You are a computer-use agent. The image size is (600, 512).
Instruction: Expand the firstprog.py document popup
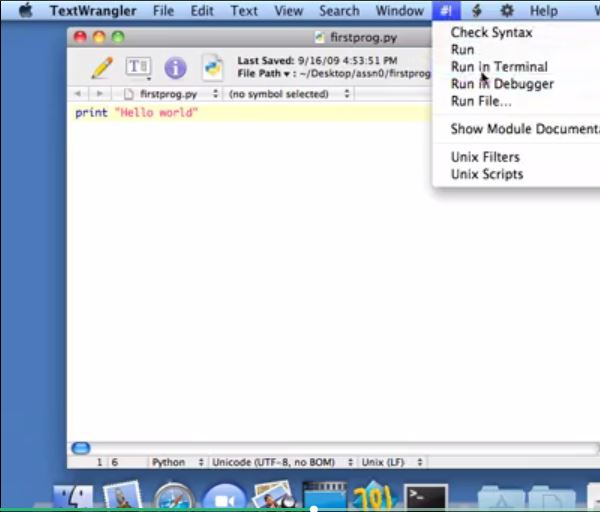171,94
